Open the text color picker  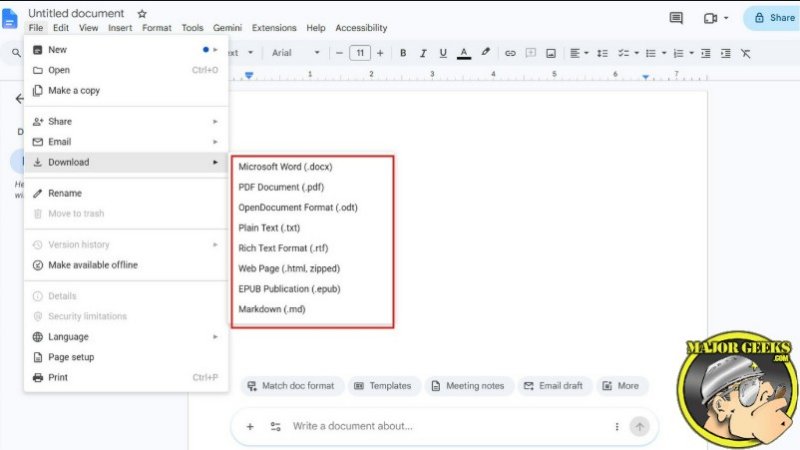[x=464, y=53]
